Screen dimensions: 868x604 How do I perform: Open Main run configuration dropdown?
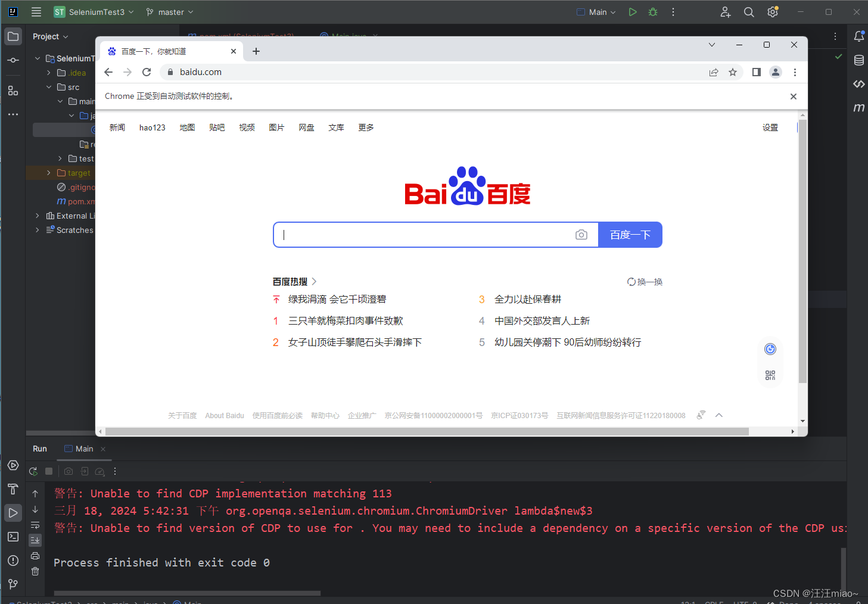coord(596,12)
